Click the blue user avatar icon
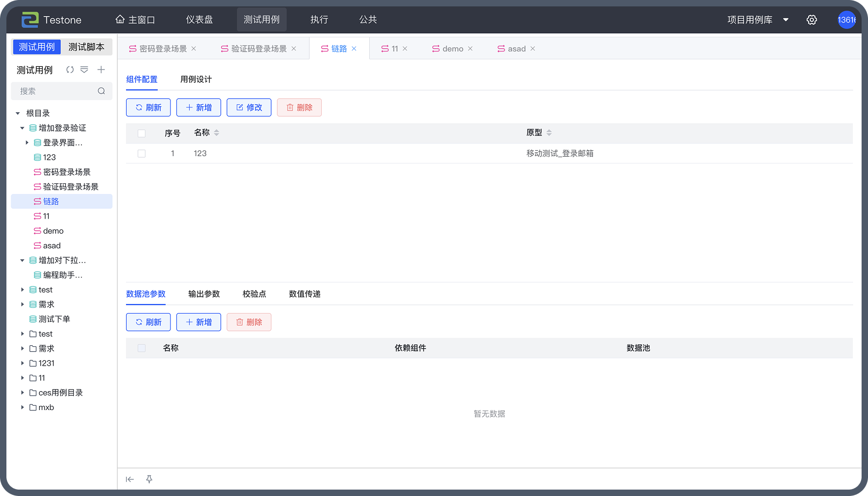Viewport: 868px width, 496px height. click(x=846, y=20)
